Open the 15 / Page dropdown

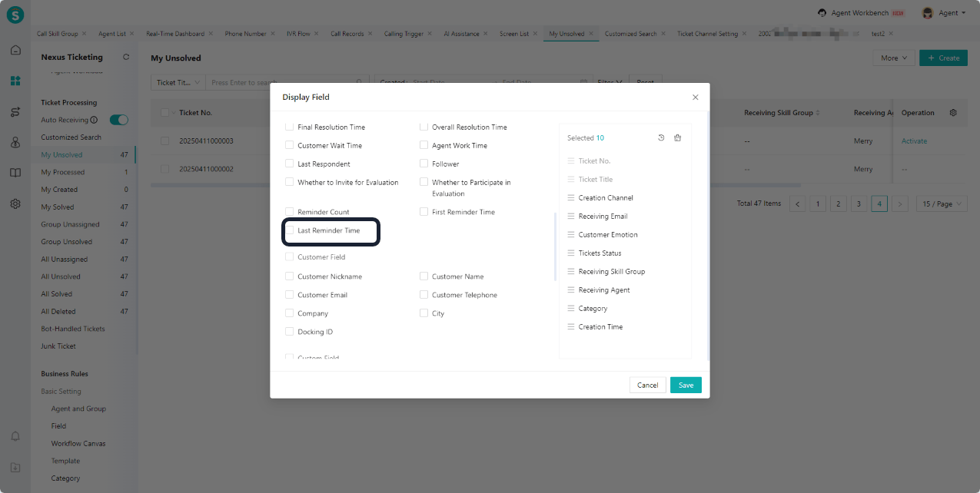point(942,203)
